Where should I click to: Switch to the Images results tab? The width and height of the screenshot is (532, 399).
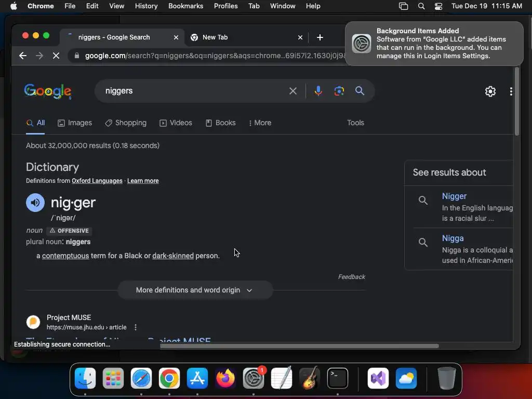click(75, 123)
